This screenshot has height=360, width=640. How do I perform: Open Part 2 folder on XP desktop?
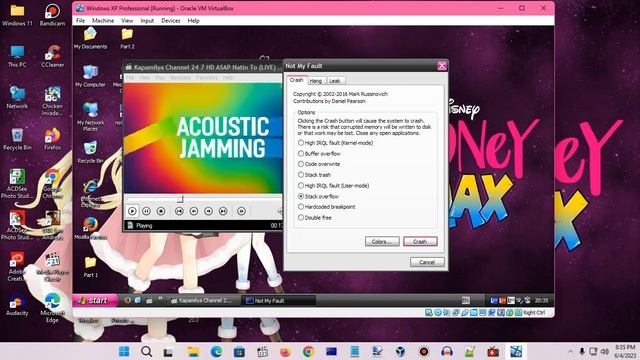(127, 38)
